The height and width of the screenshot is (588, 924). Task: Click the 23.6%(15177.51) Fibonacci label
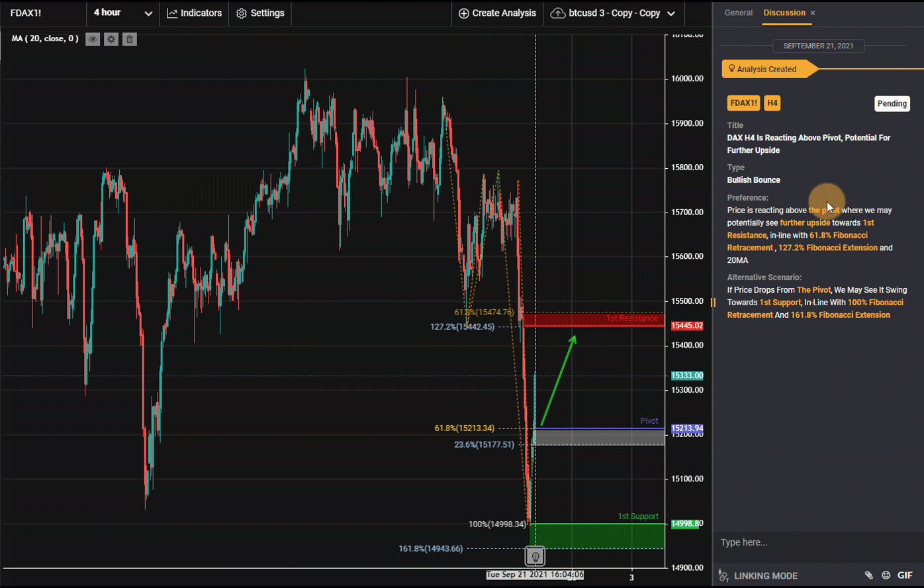(x=485, y=445)
